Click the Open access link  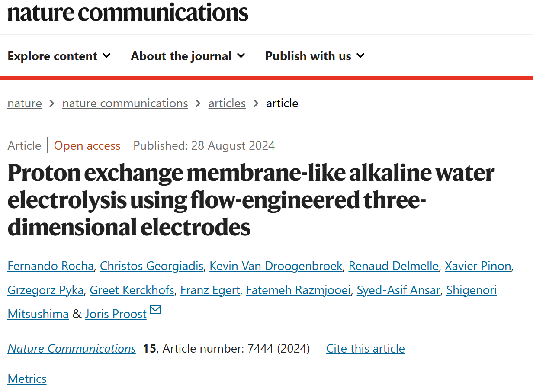[87, 146]
